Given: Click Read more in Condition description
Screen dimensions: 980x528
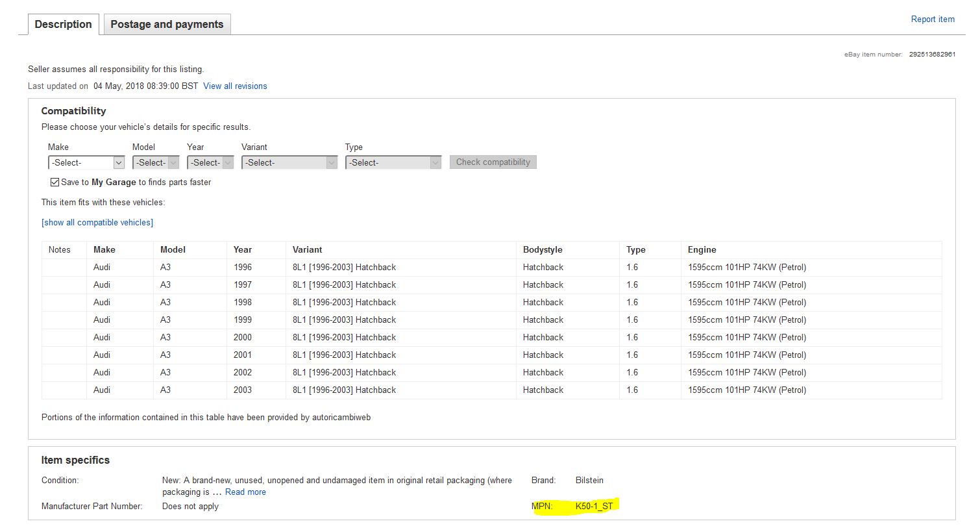Looking at the screenshot, I should click(x=245, y=492).
